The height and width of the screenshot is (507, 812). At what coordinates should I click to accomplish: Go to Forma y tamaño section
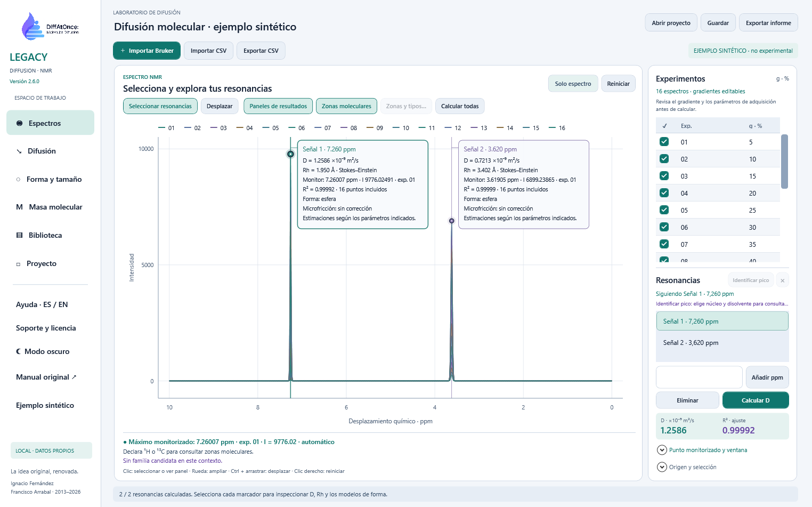50,179
